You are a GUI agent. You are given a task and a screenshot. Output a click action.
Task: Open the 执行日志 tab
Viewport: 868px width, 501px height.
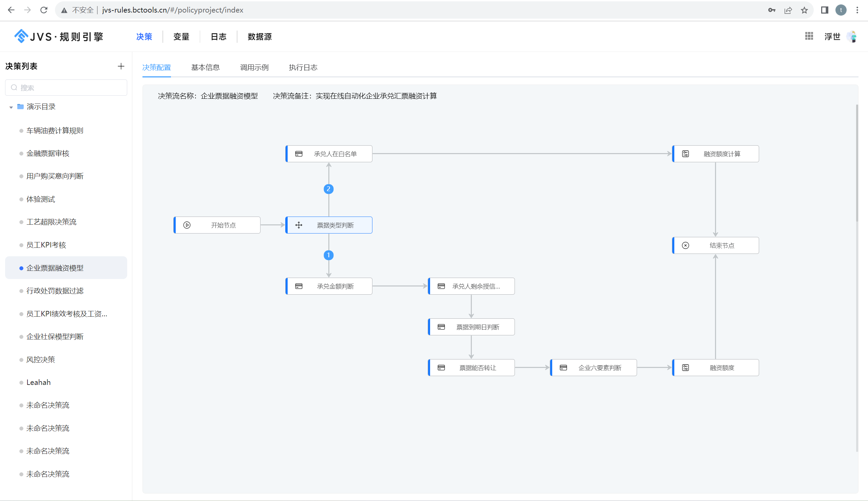[303, 68]
